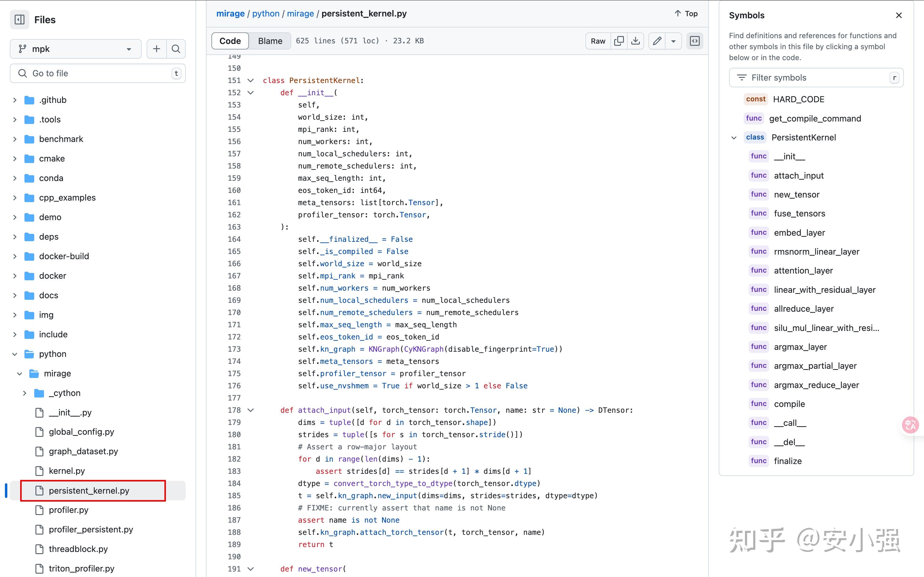Viewport: 924px width, 577px height.
Task: Open the mpk branch dropdown
Action: point(75,49)
